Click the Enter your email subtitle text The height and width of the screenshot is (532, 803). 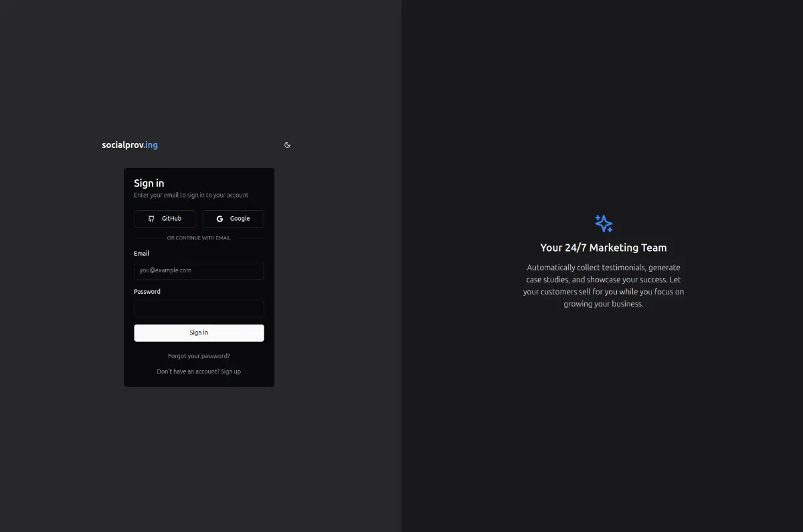pos(191,195)
